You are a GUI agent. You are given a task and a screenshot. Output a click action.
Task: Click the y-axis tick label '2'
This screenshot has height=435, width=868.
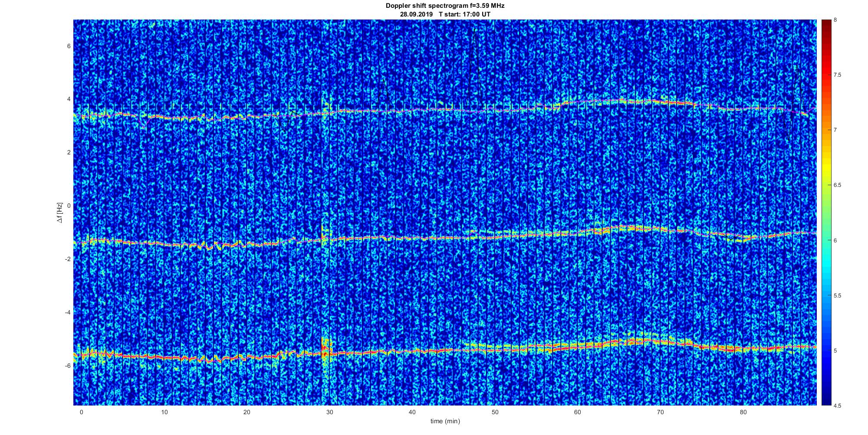click(69, 152)
